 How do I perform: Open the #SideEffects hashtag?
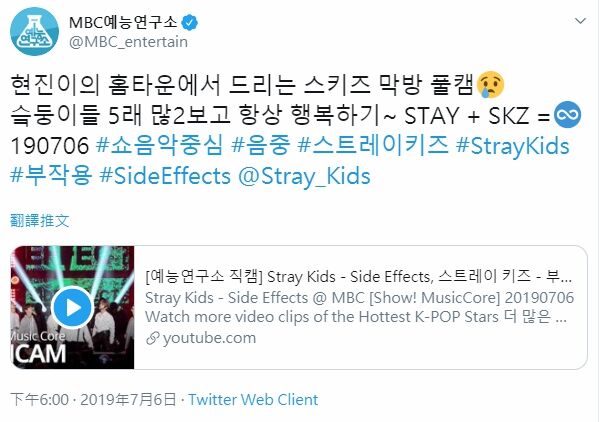click(x=165, y=176)
